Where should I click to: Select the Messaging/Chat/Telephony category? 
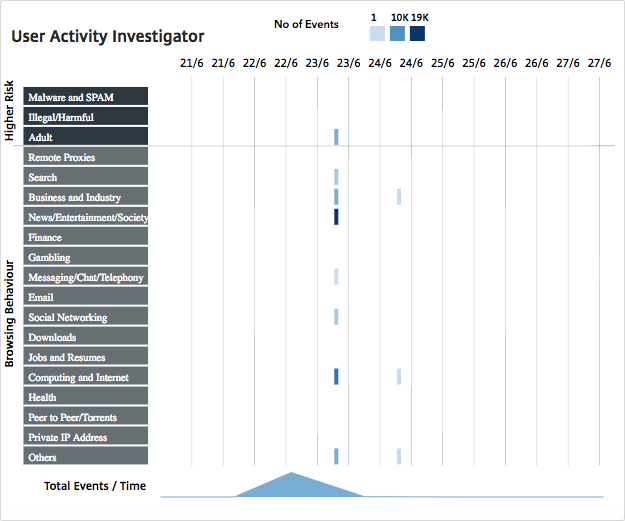click(86, 277)
